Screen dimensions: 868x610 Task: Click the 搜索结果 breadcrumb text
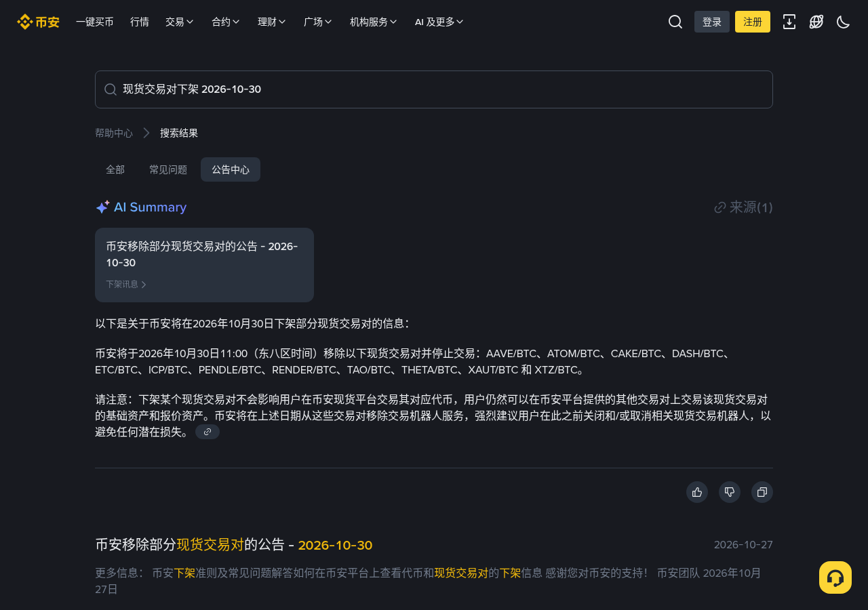pyautogui.click(x=179, y=133)
